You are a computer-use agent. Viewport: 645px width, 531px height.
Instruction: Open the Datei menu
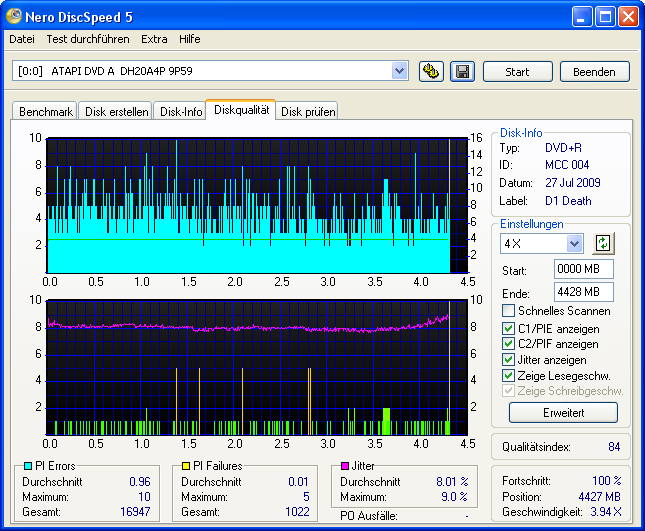pos(22,39)
